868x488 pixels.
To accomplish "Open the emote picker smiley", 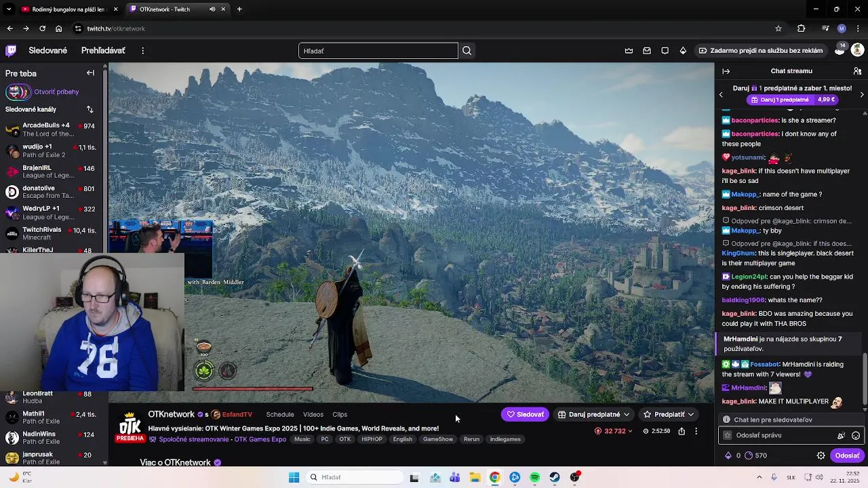I will coord(856,436).
